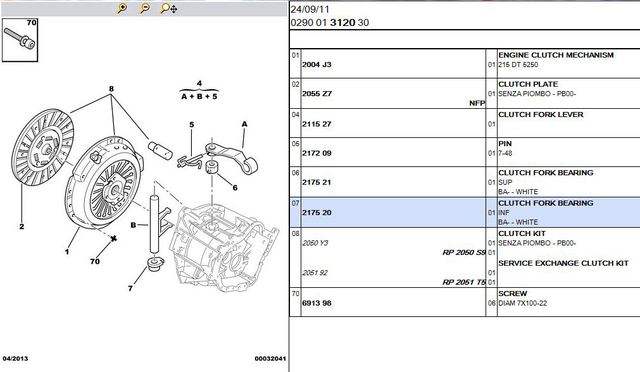Zoom out with the minus magnifier icon
This screenshot has width=640, height=372.
click(144, 8)
